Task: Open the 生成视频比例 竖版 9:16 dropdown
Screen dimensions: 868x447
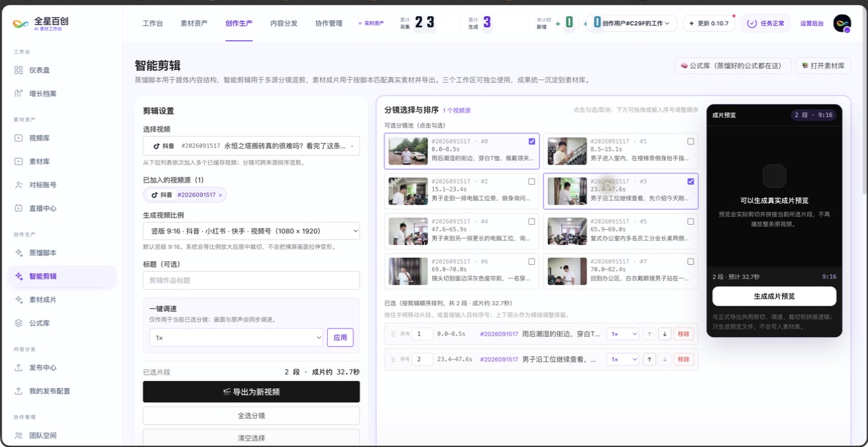Action: point(251,231)
